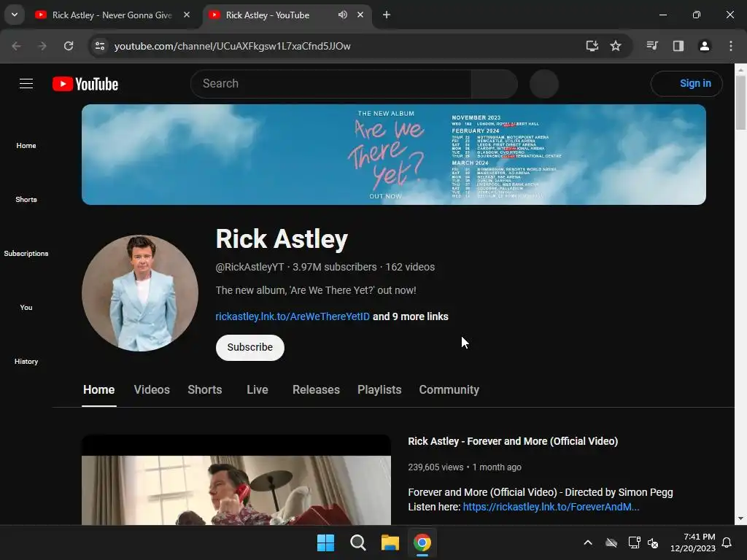
Task: Click the search submit button
Action: click(x=495, y=84)
